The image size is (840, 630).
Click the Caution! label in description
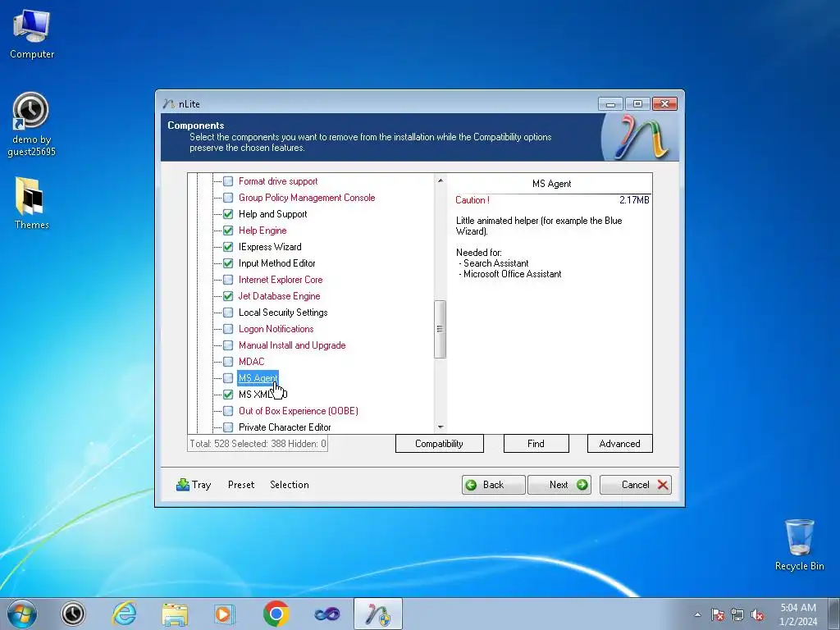click(x=472, y=200)
